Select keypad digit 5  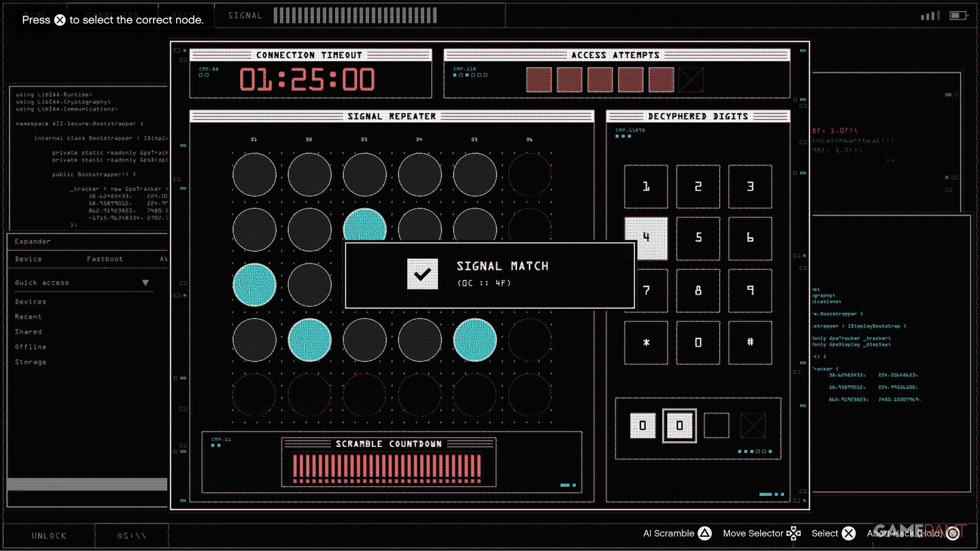pyautogui.click(x=698, y=238)
